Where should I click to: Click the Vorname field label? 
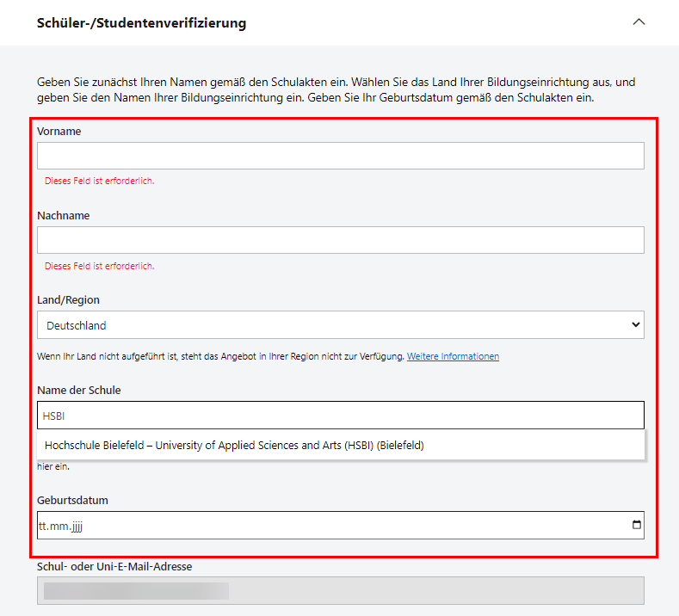(x=59, y=132)
